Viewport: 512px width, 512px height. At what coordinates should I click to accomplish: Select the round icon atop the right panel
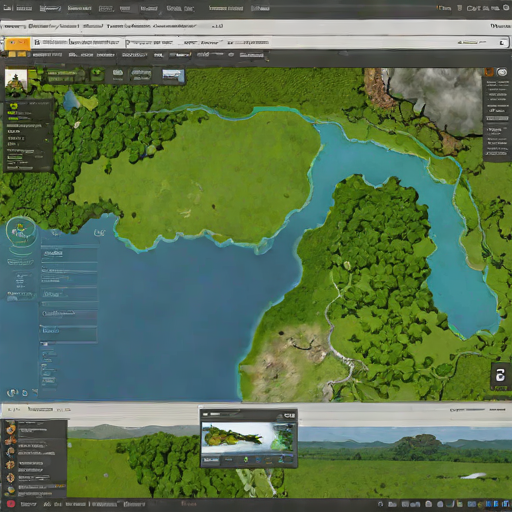pyautogui.click(x=502, y=72)
